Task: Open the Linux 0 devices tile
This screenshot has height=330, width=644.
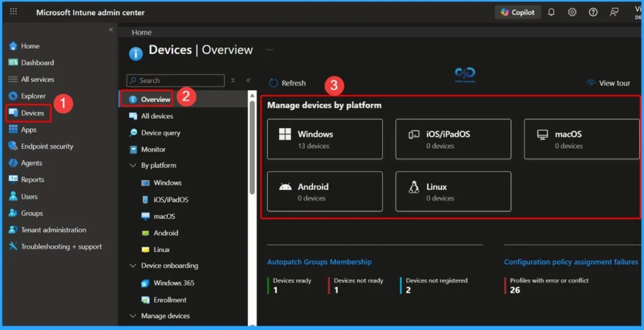Action: pyautogui.click(x=453, y=192)
